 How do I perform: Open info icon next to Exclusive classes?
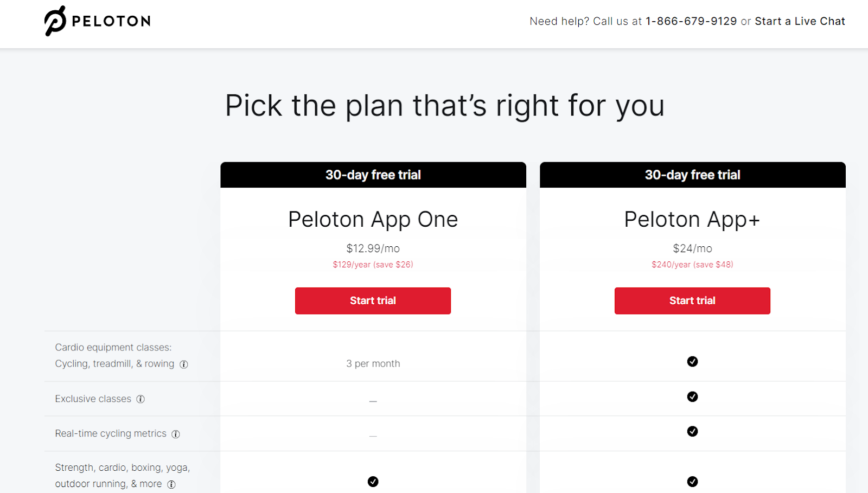coord(141,399)
